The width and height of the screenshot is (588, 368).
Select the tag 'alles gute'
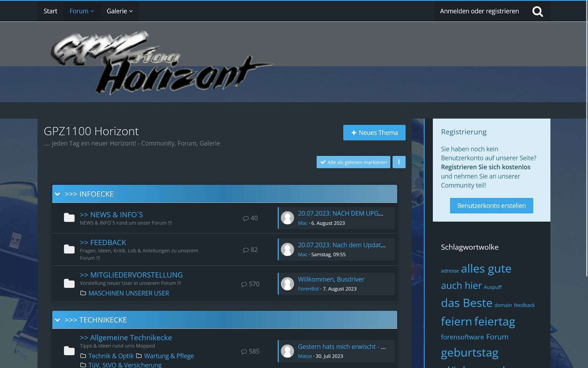coord(486,269)
